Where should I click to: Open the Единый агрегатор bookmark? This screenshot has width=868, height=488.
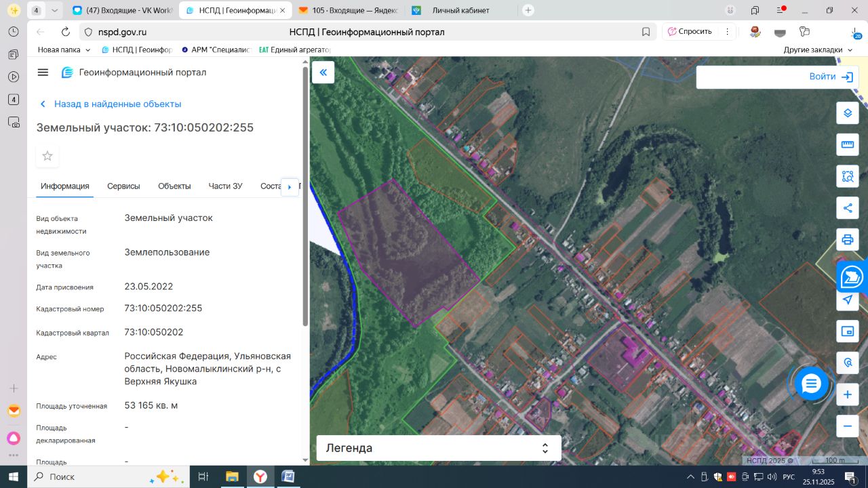point(294,49)
